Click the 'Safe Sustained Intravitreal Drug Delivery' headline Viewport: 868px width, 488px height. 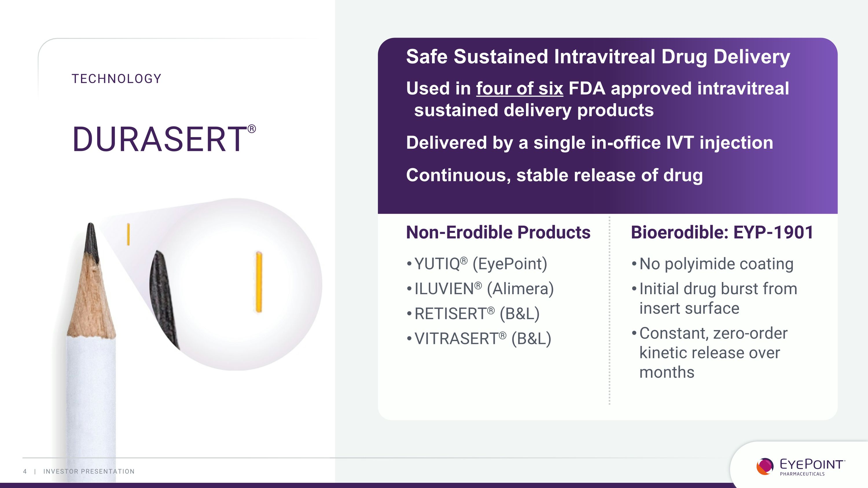tap(598, 57)
